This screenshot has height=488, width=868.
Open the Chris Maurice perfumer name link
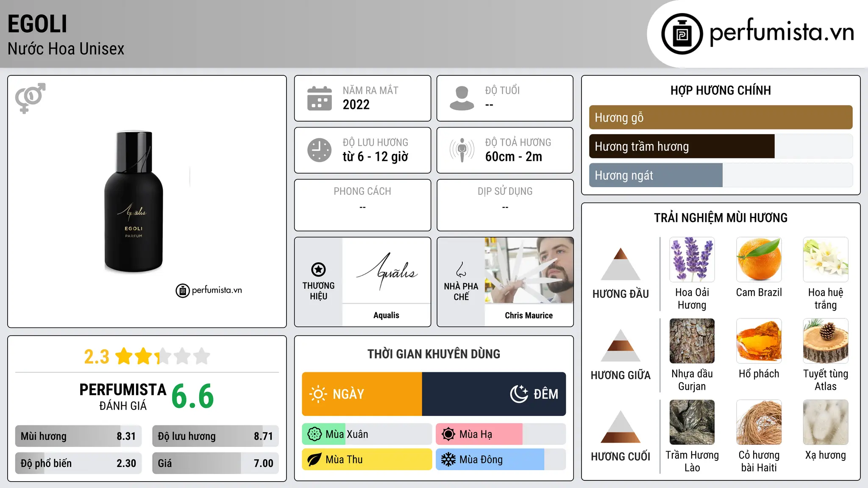529,315
